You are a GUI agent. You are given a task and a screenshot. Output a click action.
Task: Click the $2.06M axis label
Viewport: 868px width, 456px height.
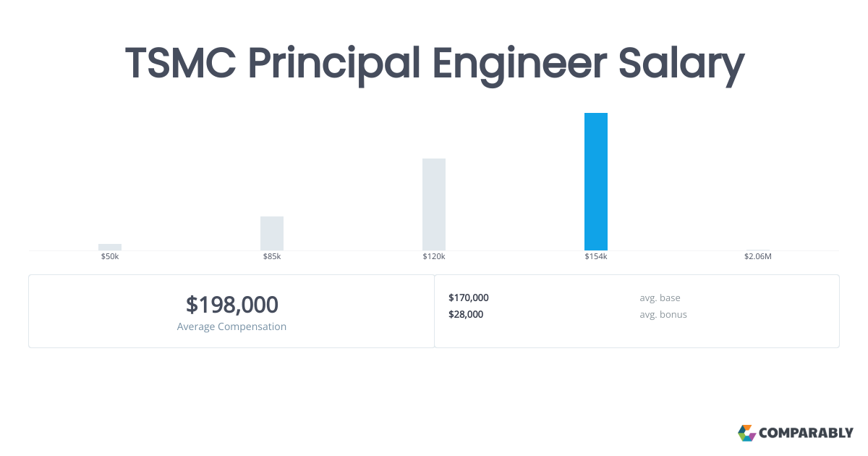[x=758, y=257]
